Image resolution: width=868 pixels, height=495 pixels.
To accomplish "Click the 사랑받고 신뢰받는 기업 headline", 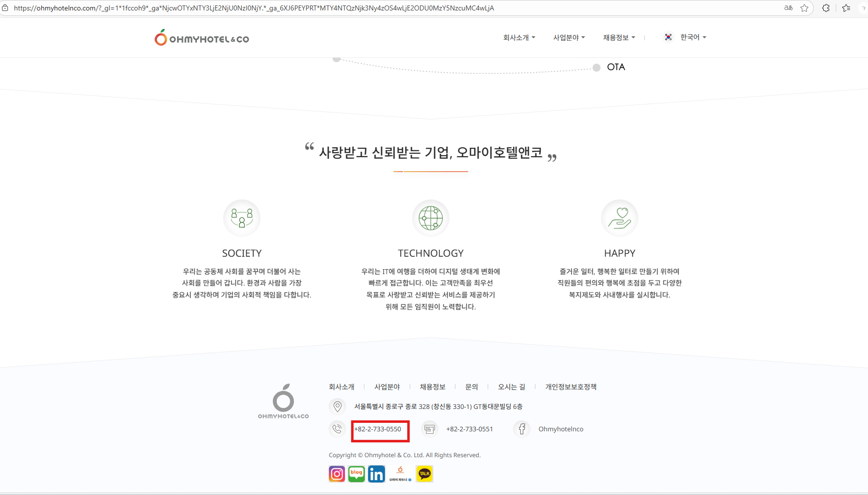I will point(431,152).
